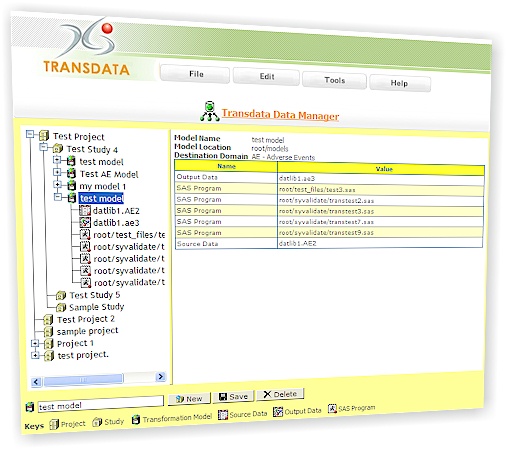This screenshot has width=506, height=450.
Task: Click the tree scrollbar right arrow
Action: click(x=161, y=377)
